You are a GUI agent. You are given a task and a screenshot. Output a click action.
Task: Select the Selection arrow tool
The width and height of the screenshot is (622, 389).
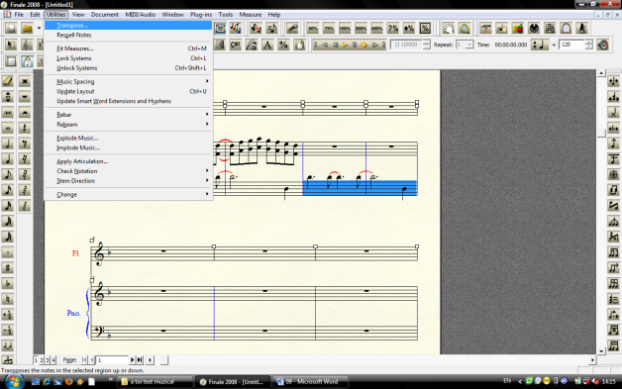[x=11, y=45]
